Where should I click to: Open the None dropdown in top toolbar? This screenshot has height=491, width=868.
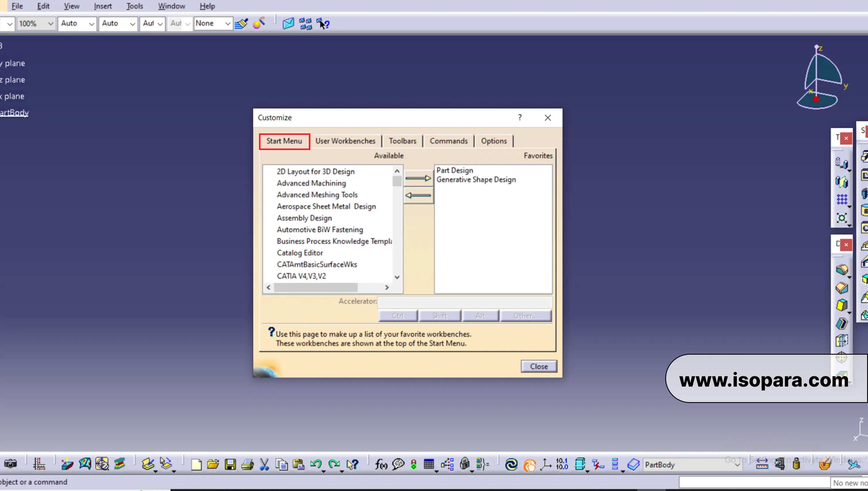point(227,24)
